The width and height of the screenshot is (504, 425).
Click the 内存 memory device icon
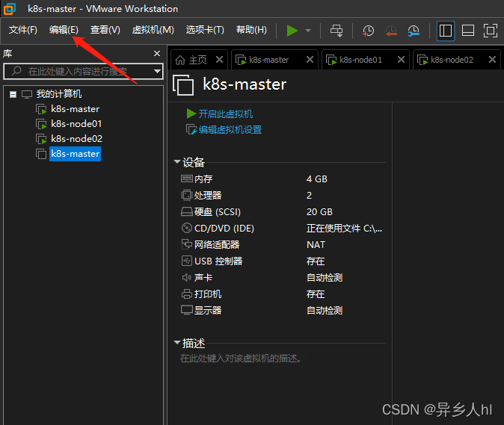click(x=187, y=179)
